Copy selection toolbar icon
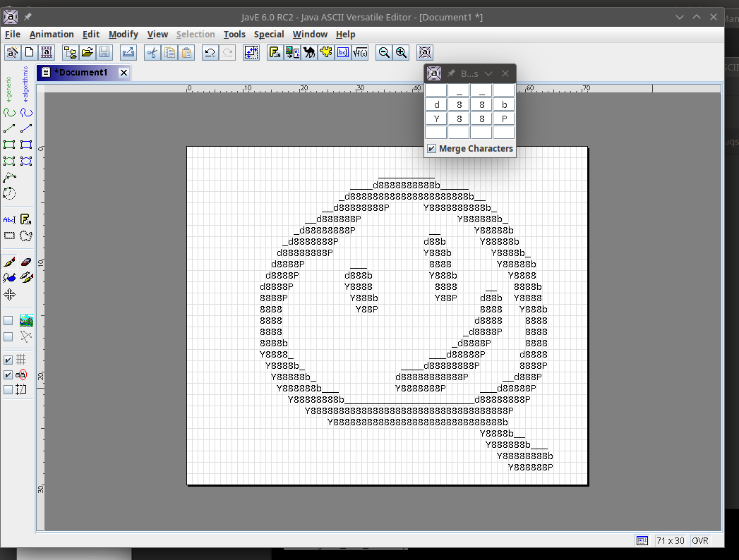 [169, 52]
